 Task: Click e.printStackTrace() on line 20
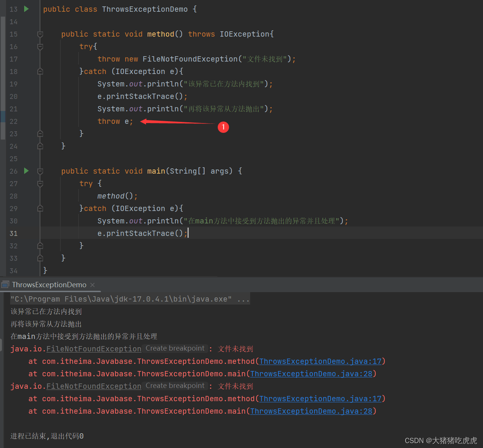point(142,96)
